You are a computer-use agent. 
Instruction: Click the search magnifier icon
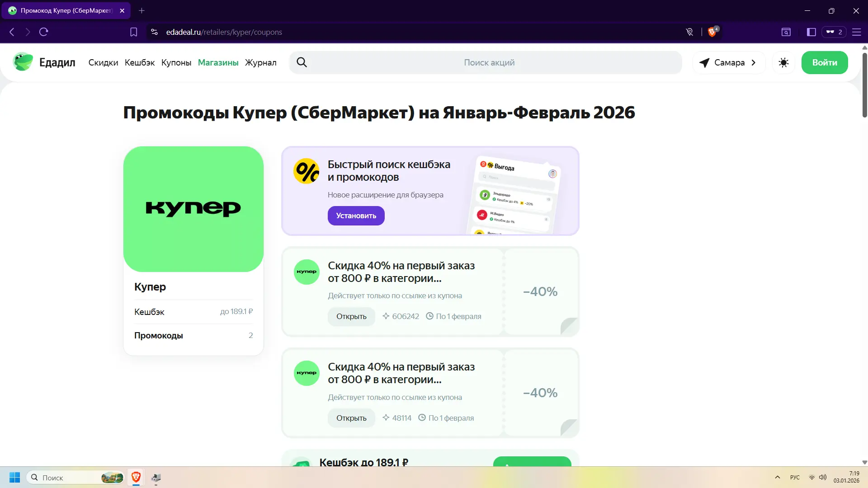(302, 62)
